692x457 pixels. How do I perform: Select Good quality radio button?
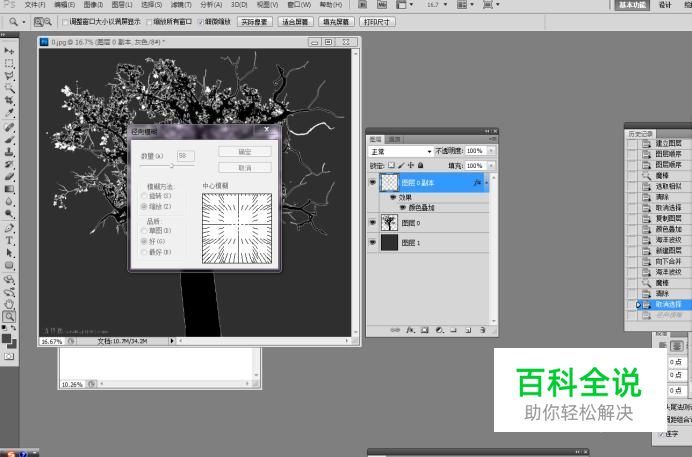click(x=144, y=241)
